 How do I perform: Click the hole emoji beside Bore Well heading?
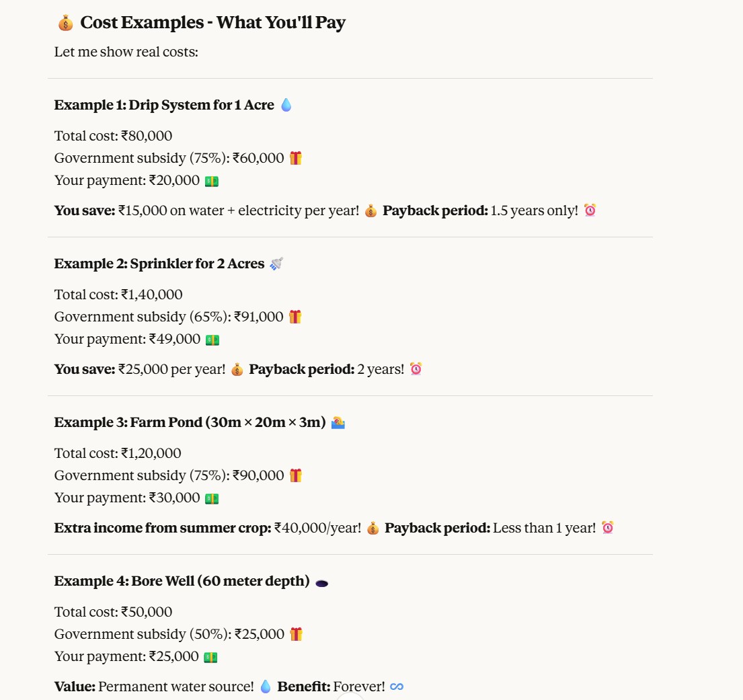(x=322, y=582)
